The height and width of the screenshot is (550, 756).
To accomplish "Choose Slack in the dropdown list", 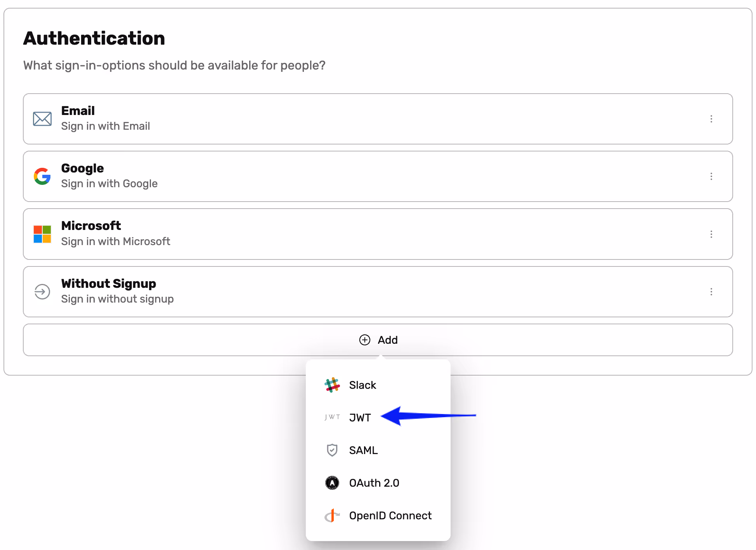I will click(x=362, y=385).
